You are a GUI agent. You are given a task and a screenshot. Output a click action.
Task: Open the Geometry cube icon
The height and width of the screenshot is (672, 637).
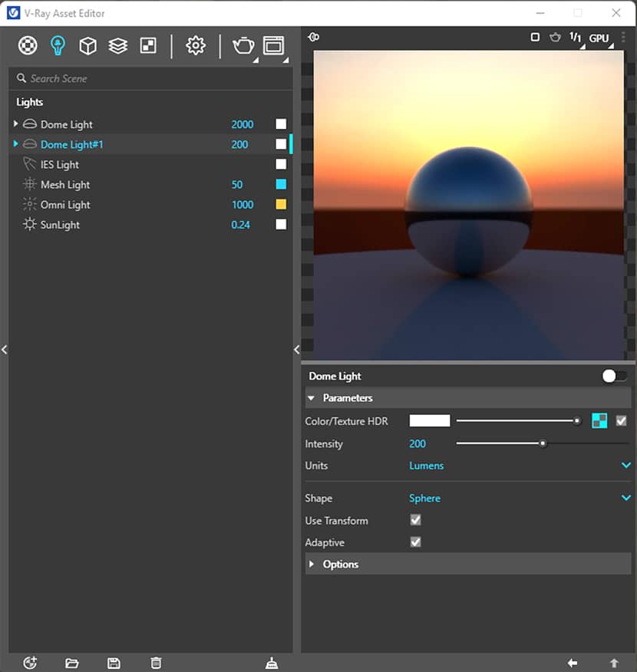[x=88, y=45]
